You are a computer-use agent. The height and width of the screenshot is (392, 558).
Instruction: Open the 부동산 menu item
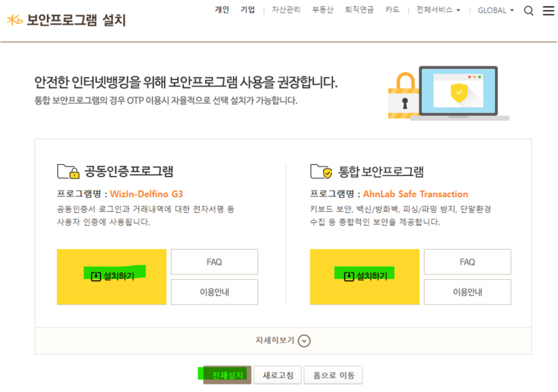pyautogui.click(x=323, y=10)
